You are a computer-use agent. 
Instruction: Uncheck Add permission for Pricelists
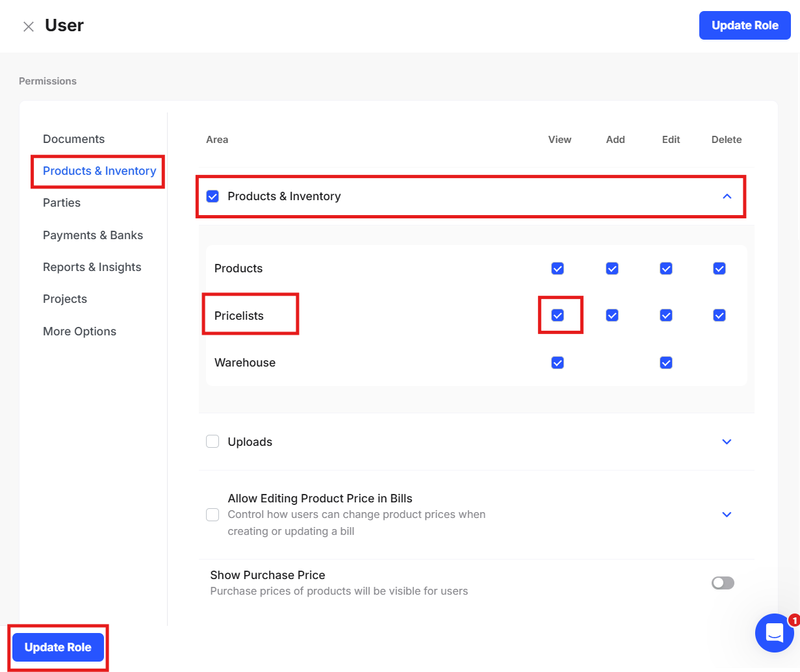(612, 315)
